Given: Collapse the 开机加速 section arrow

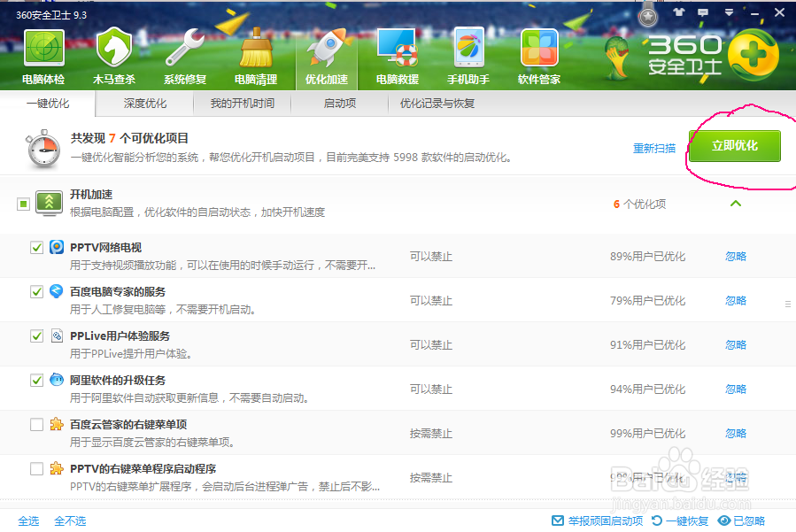Looking at the screenshot, I should 735,203.
